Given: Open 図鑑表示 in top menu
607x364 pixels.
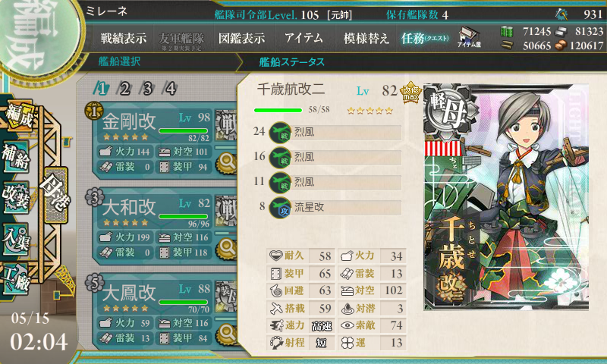Looking at the screenshot, I should click(x=241, y=38).
